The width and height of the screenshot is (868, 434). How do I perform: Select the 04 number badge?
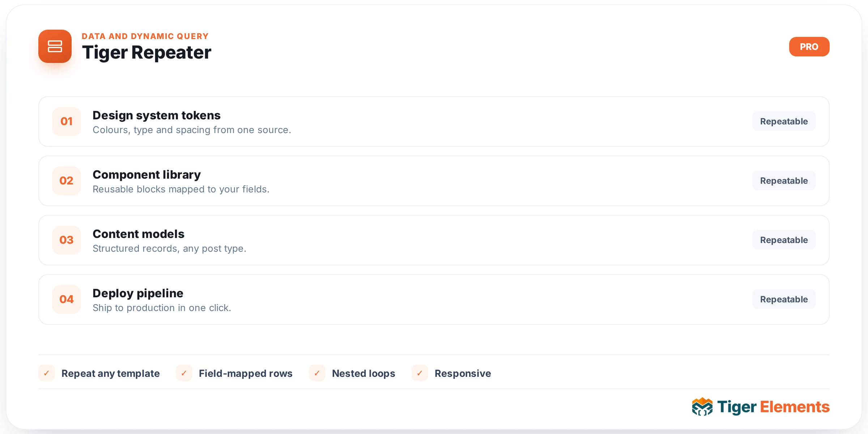tap(67, 299)
